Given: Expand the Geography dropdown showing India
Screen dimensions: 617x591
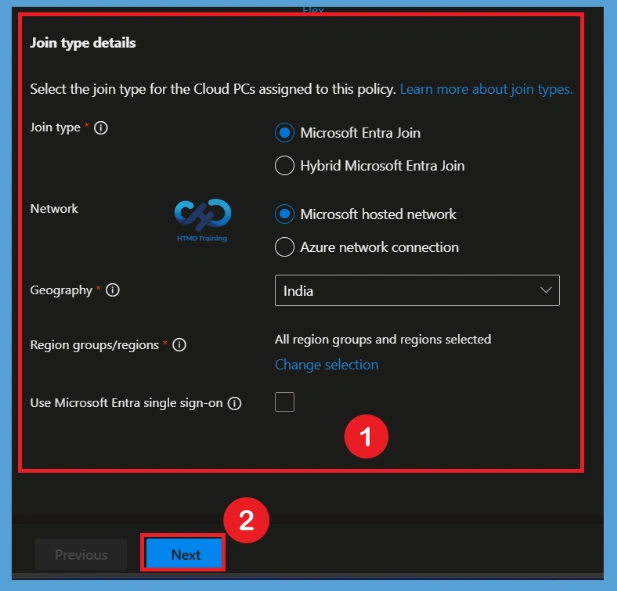Looking at the screenshot, I should [x=417, y=291].
